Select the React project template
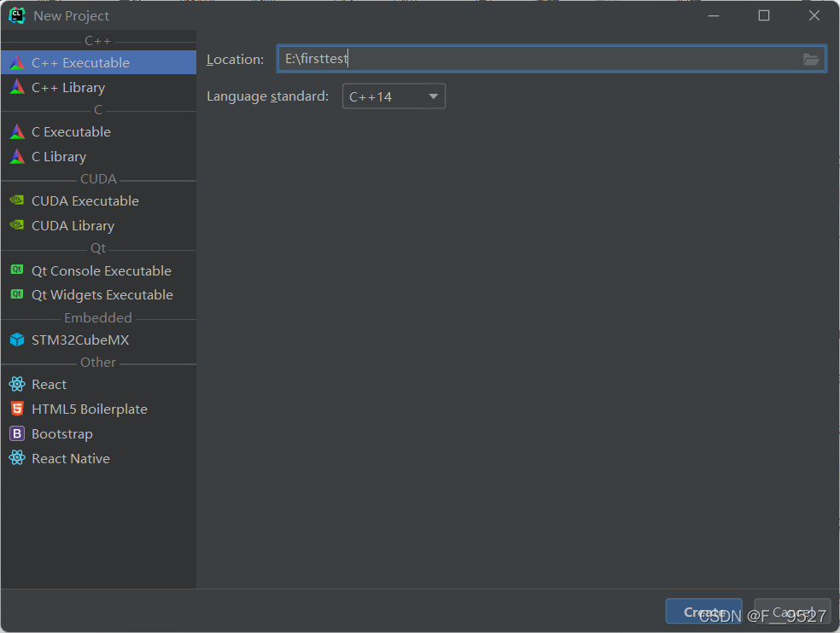Viewport: 840px width, 633px height. tap(98, 385)
